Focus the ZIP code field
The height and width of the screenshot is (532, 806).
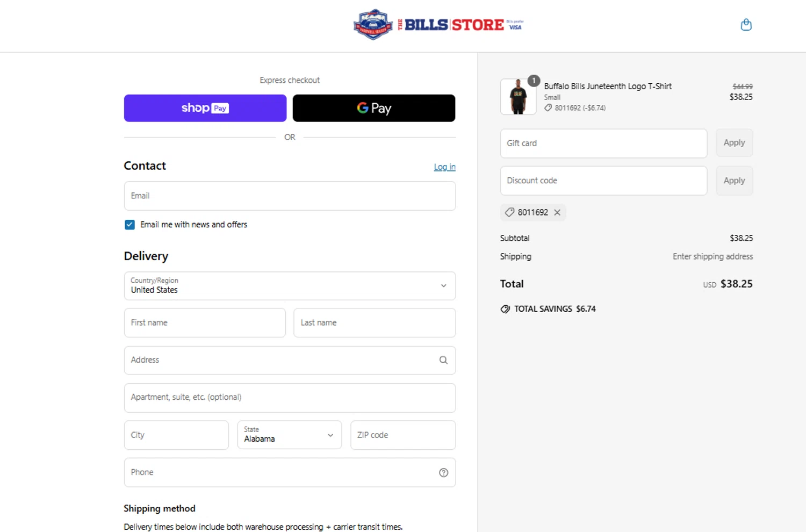[403, 435]
